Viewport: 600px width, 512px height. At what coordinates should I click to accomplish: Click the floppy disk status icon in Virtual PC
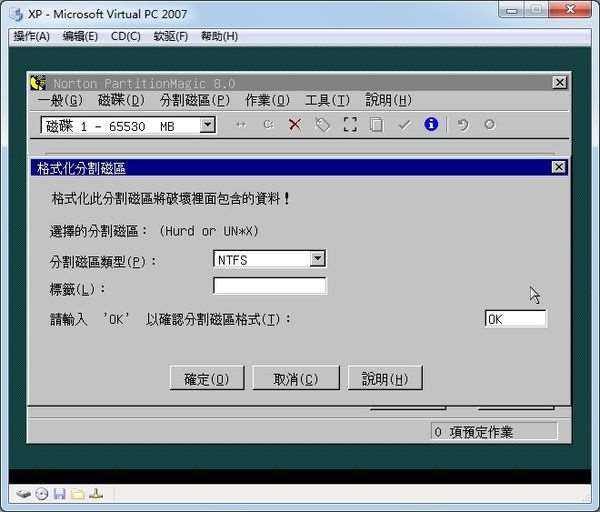click(60, 494)
